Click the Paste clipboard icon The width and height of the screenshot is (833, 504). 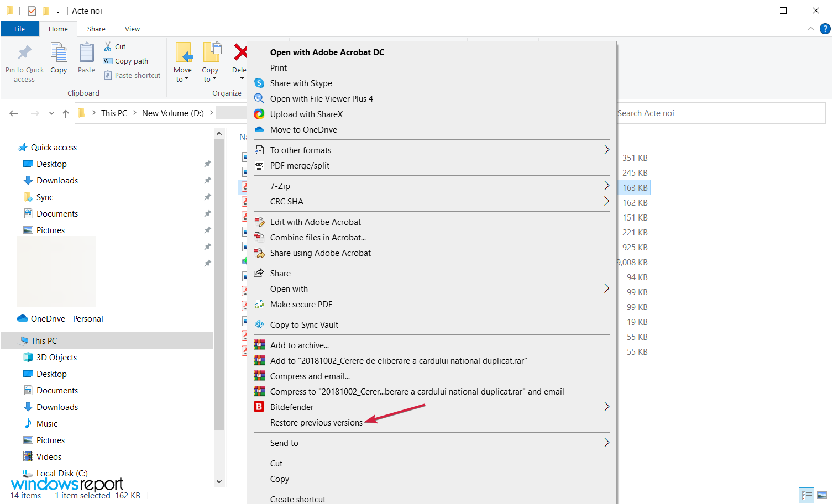point(86,53)
